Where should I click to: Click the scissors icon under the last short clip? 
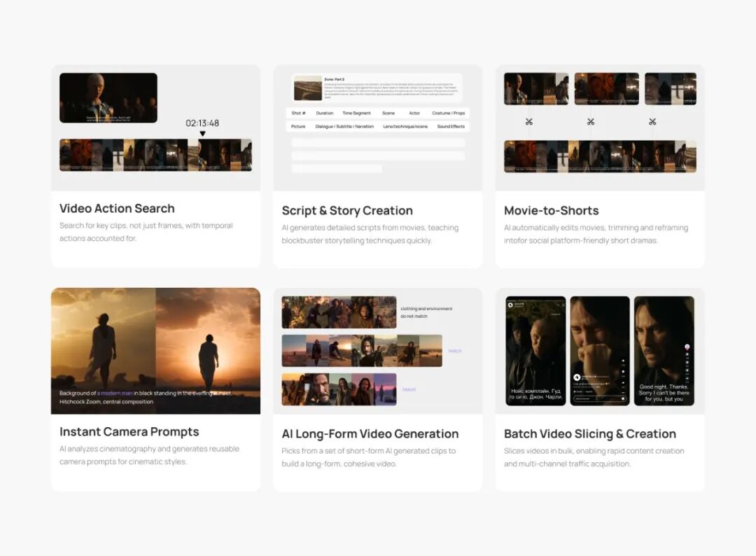point(652,122)
